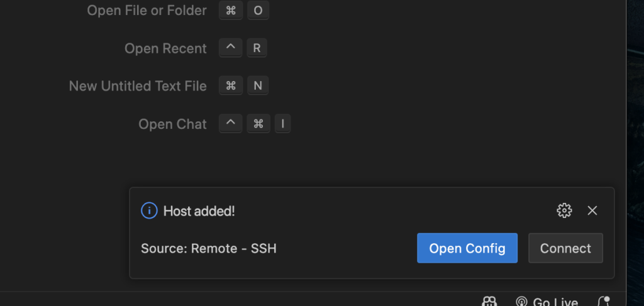The height and width of the screenshot is (306, 644).
Task: Click the Control keycap next to Open Recent
Action: pos(230,48)
